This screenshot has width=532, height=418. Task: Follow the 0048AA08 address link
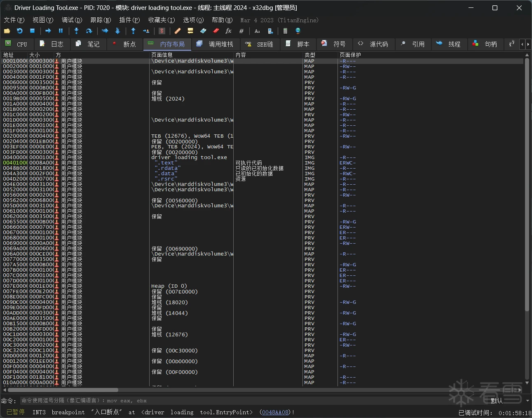275,412
